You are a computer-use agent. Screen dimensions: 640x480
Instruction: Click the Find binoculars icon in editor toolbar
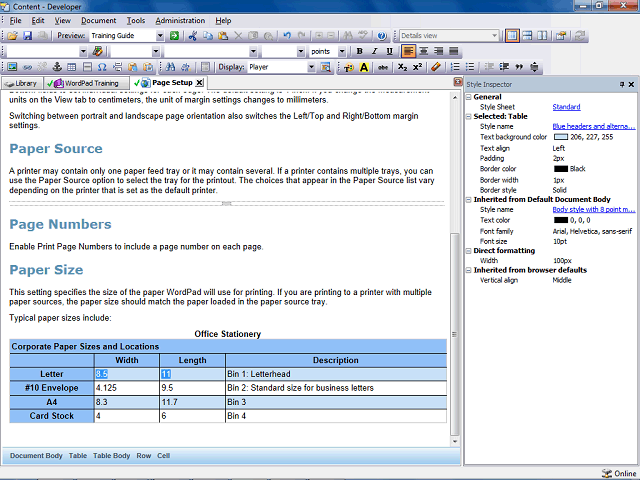(x=171, y=67)
